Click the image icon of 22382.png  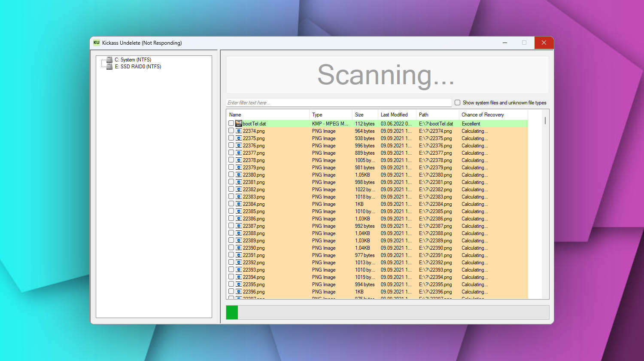pyautogui.click(x=239, y=189)
